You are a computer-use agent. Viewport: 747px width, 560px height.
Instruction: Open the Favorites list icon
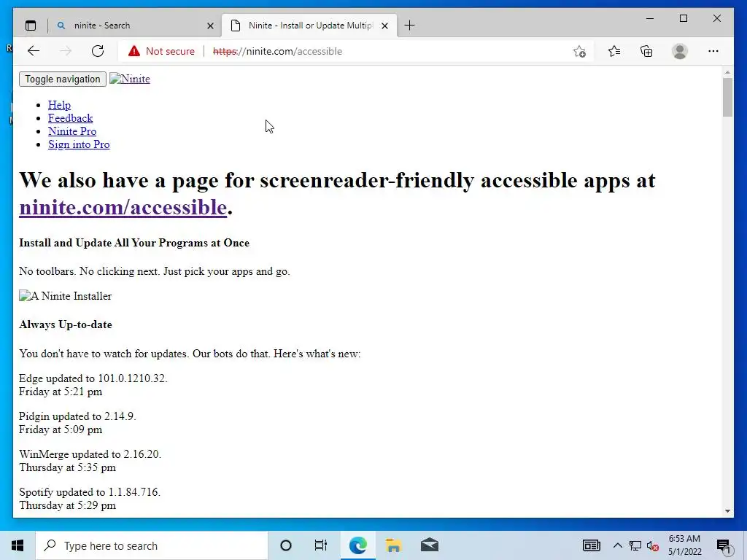pos(614,51)
